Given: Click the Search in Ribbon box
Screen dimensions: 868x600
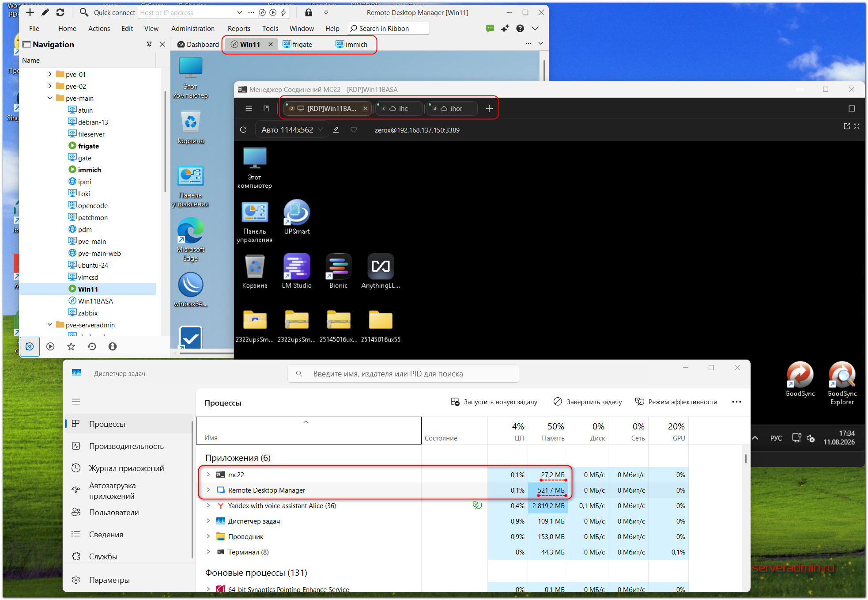Looking at the screenshot, I should 388,28.
